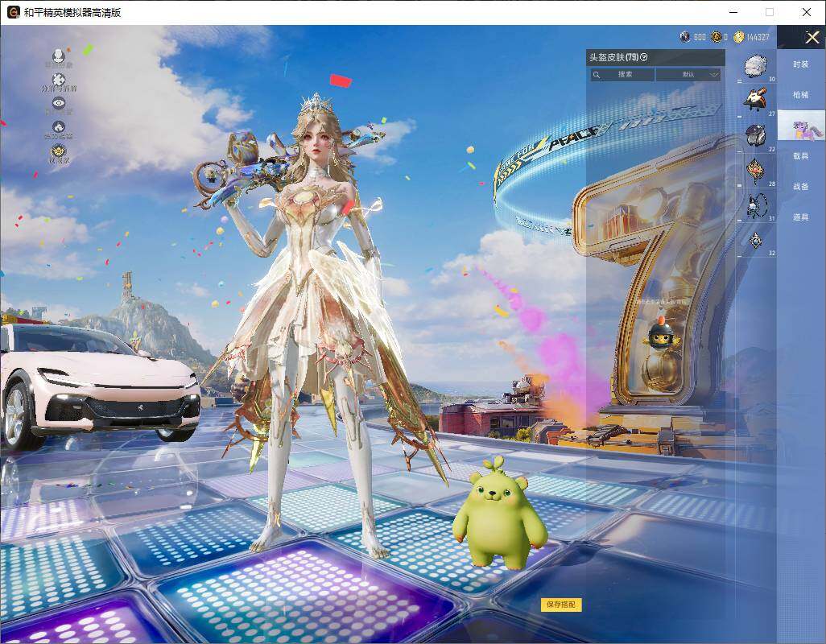
Task: Open the gold crown badge icon
Action: tap(59, 151)
